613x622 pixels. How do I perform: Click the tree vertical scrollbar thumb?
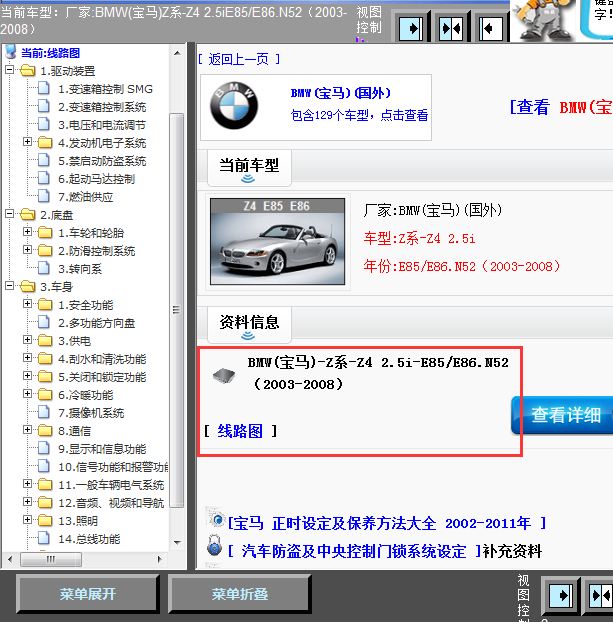[177, 310]
